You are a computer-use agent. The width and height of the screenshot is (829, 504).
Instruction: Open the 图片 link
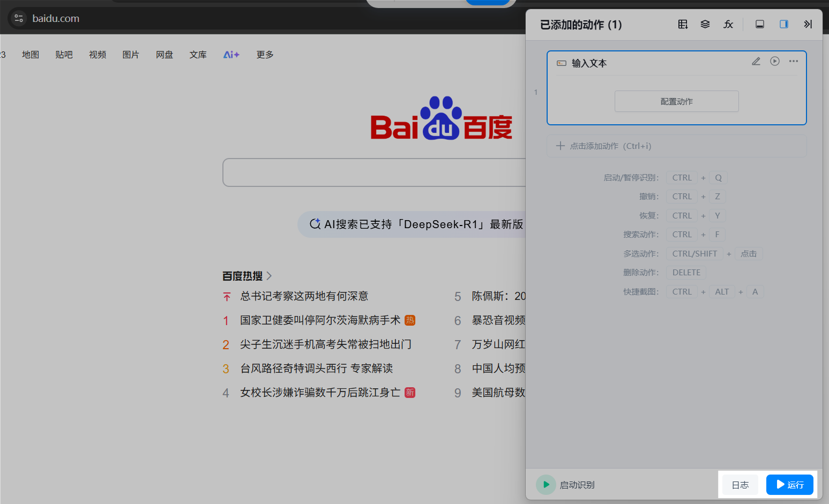click(131, 55)
